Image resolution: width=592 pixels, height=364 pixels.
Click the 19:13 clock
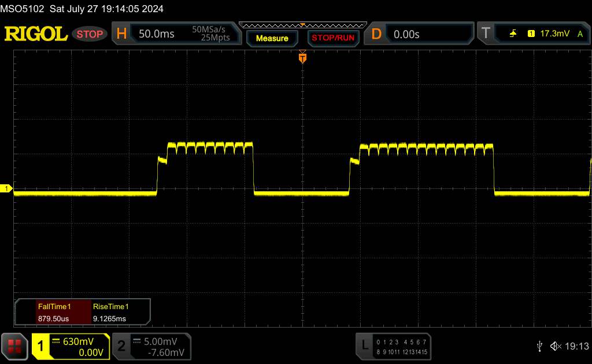coord(576,346)
